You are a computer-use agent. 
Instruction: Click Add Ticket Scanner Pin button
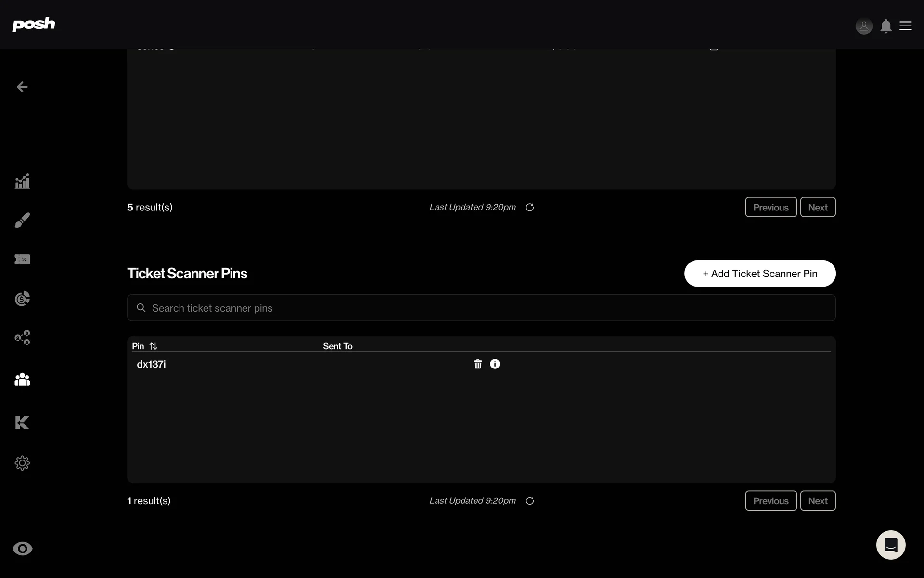tap(760, 274)
